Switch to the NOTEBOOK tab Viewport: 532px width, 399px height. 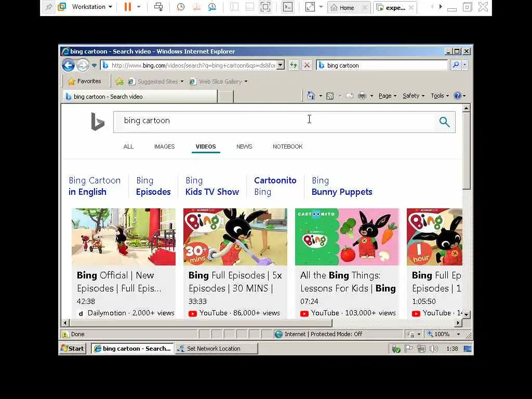point(287,147)
